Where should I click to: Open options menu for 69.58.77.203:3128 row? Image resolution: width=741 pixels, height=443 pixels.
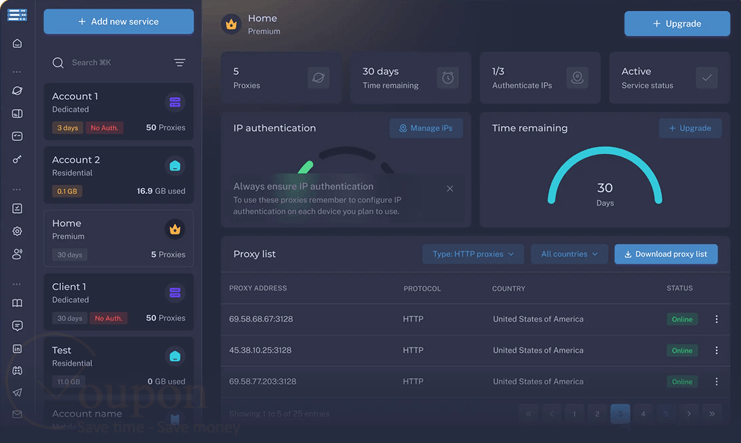click(716, 382)
